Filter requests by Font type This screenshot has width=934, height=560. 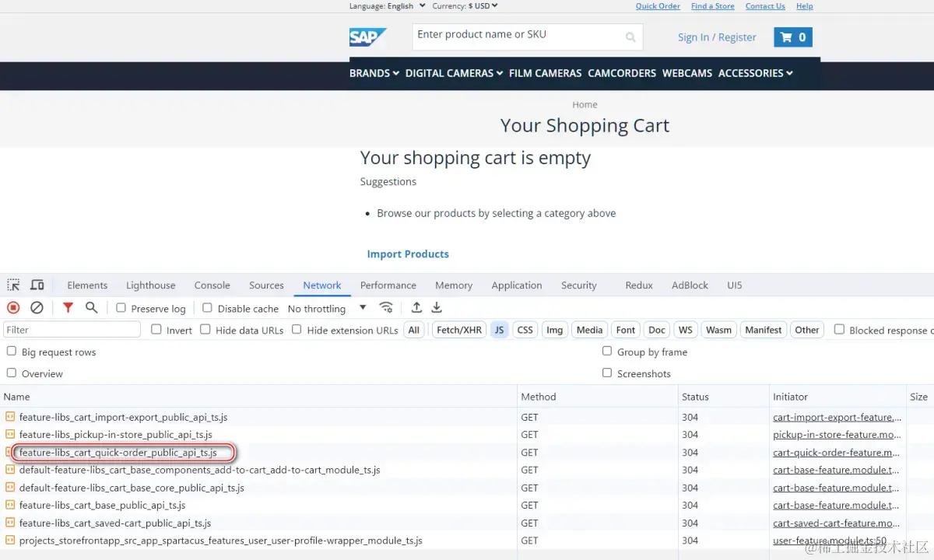point(626,330)
